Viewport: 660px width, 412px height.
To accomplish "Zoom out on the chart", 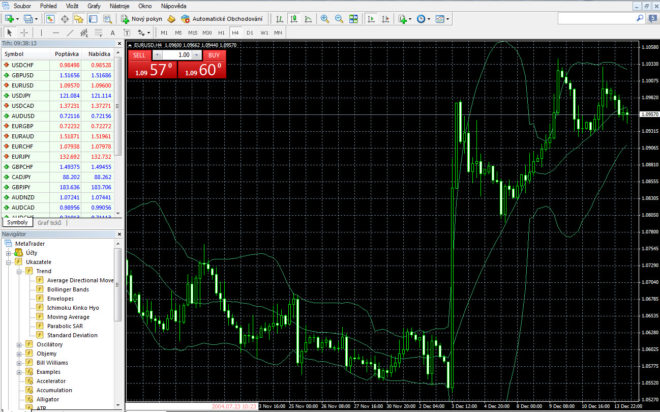I will 339,19.
